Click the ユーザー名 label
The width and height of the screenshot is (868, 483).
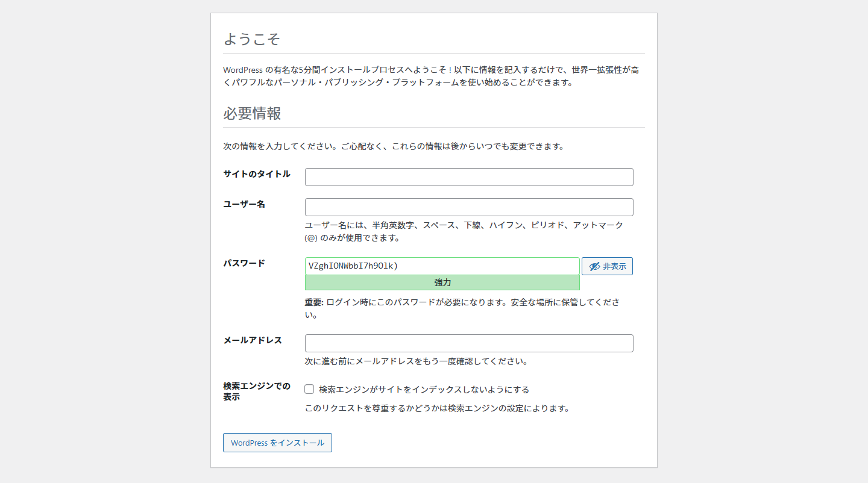244,204
